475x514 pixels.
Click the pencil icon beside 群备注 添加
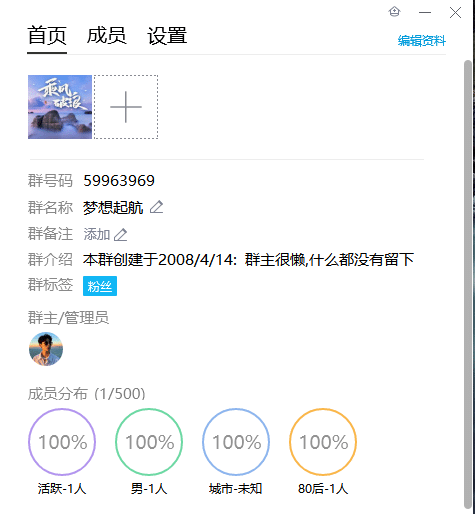pyautogui.click(x=121, y=235)
